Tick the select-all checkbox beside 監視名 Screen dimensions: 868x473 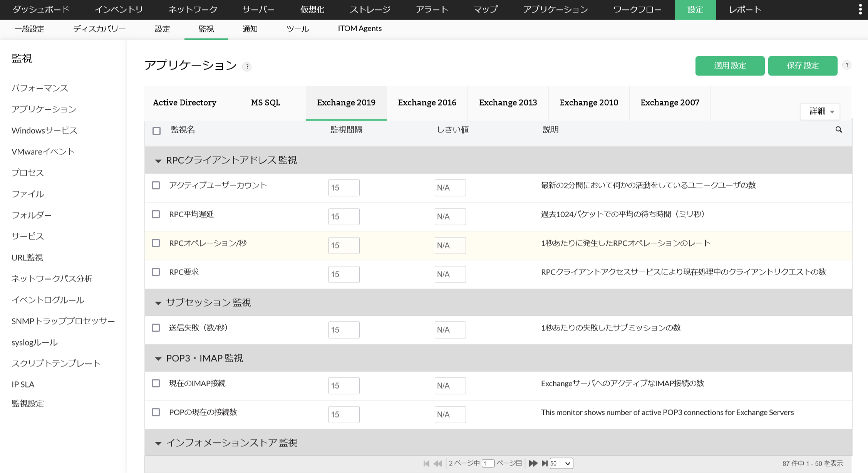click(x=156, y=131)
